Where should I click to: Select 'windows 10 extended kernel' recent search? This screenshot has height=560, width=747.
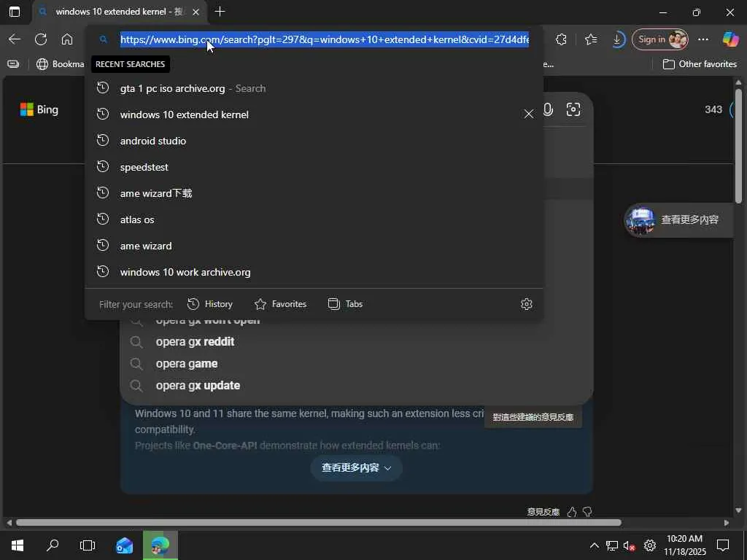(x=314, y=114)
